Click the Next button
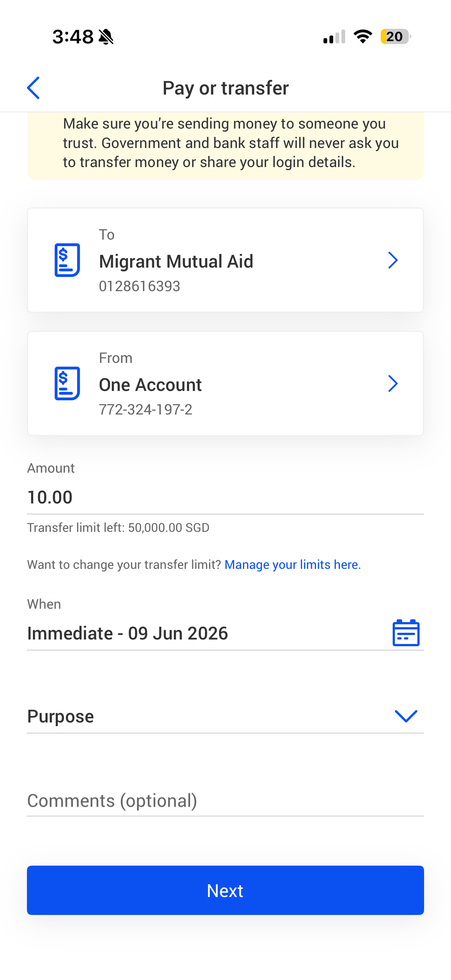Screen dimensions: 451x980 click(225, 890)
